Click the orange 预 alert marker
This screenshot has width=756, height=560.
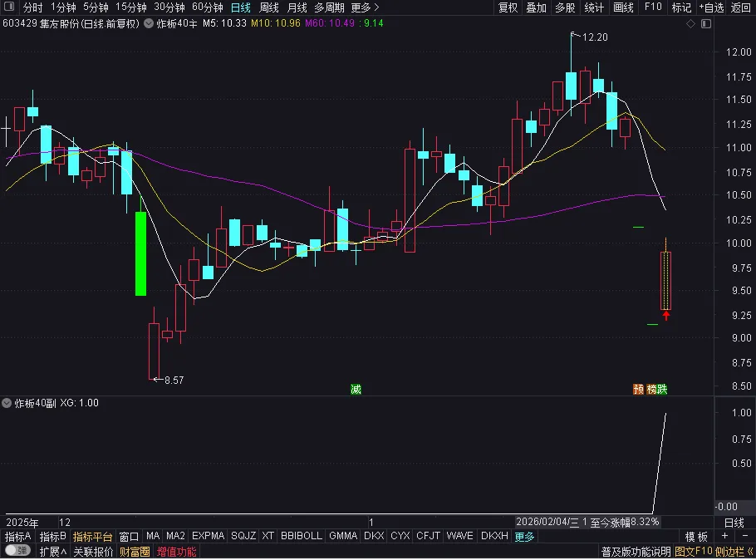tap(638, 389)
